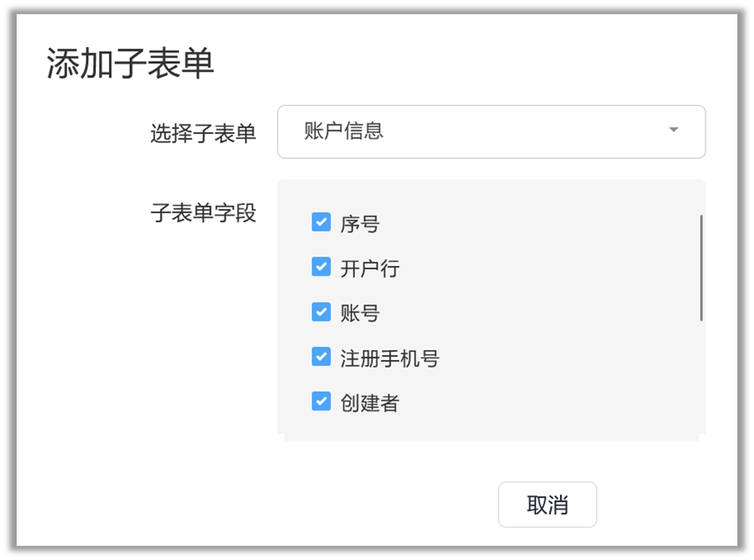Click the 选择子表单 form label

click(x=202, y=133)
